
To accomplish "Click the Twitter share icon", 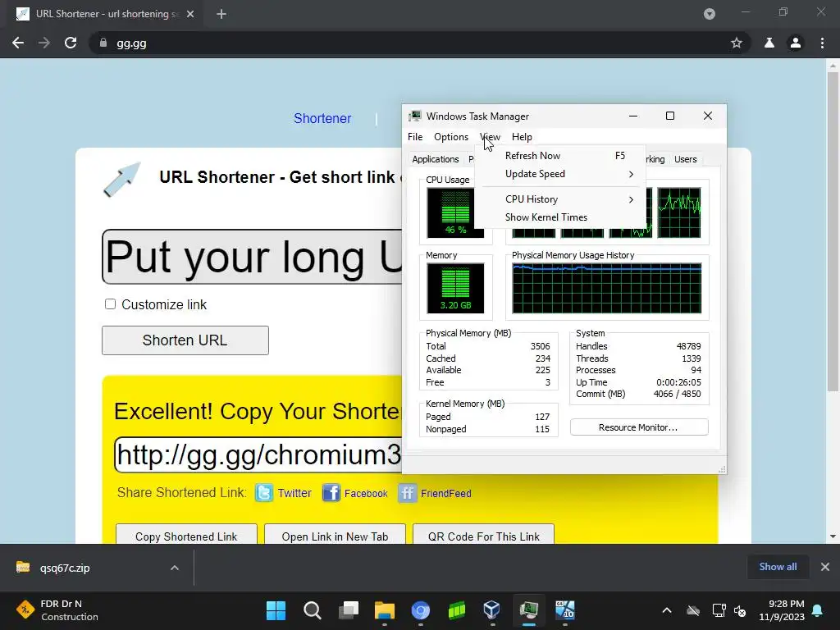I will coord(264,493).
